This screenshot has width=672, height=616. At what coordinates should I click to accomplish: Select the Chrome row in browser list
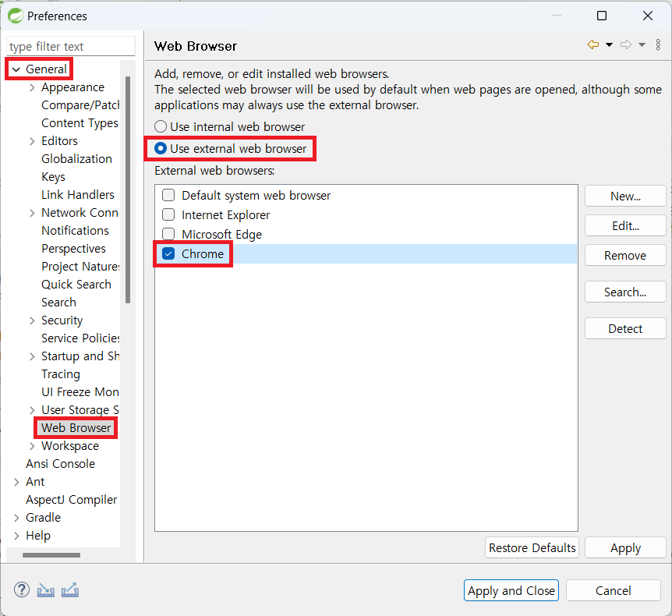[366, 253]
